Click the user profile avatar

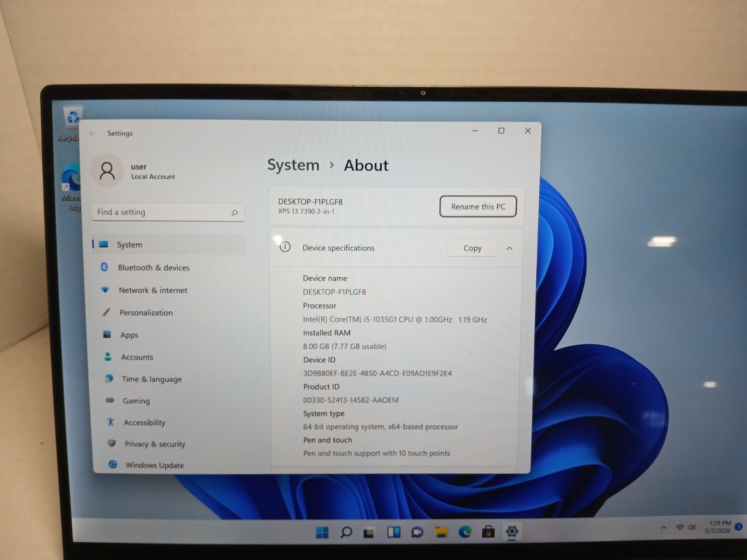tap(107, 171)
